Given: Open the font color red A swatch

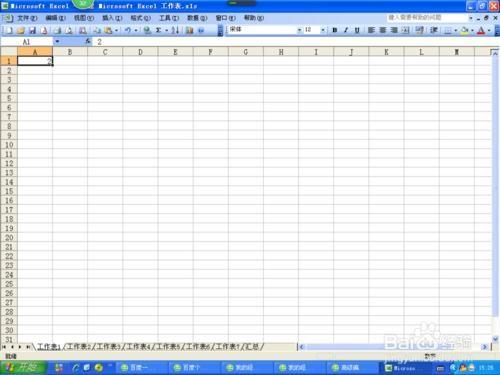Looking at the screenshot, I should click(x=481, y=31).
